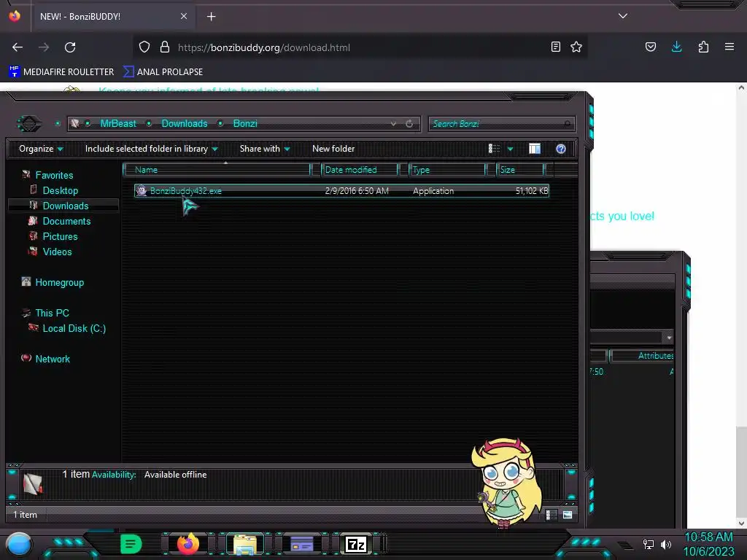Open the volume speaker tray icon

666,544
